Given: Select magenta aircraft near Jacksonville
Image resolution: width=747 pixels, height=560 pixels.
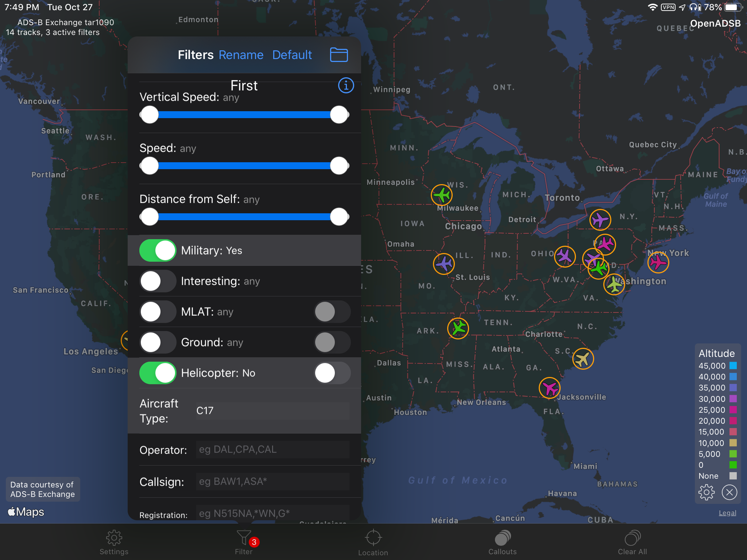Looking at the screenshot, I should 550,388.
